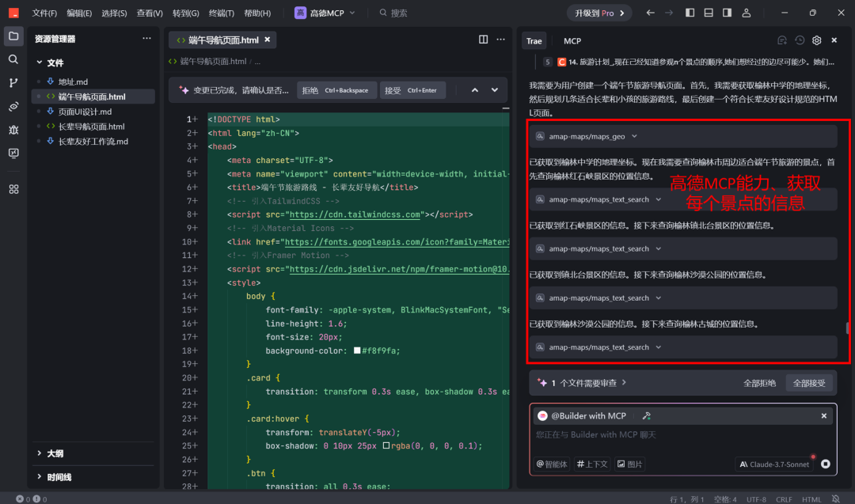Collapse the 文件 folder section

tap(49, 63)
